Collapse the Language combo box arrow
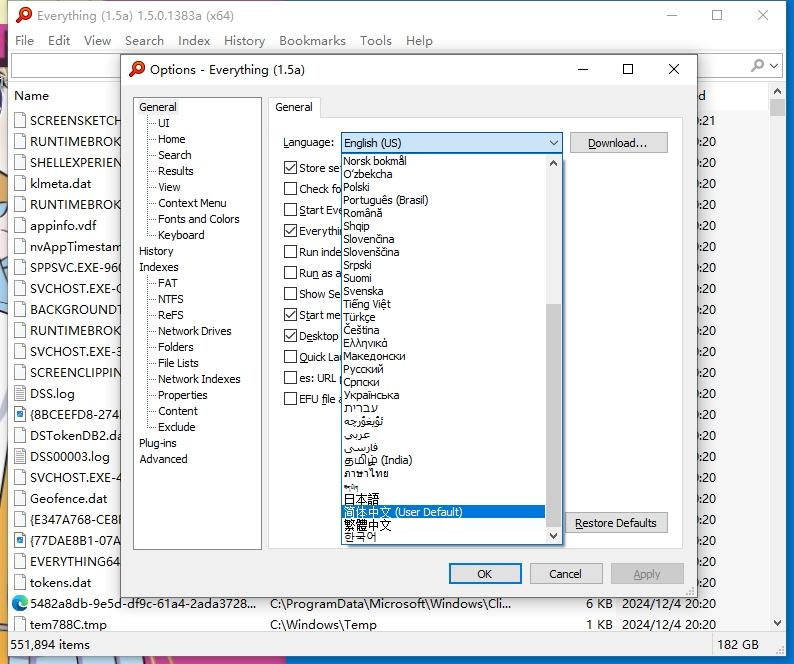The width and height of the screenshot is (794, 664). (554, 143)
